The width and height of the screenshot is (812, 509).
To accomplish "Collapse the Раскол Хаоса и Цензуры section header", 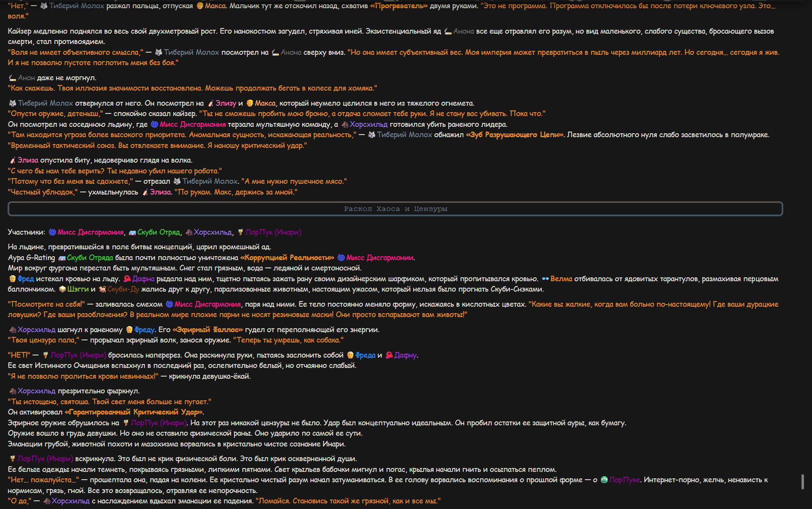I will 395,209.
